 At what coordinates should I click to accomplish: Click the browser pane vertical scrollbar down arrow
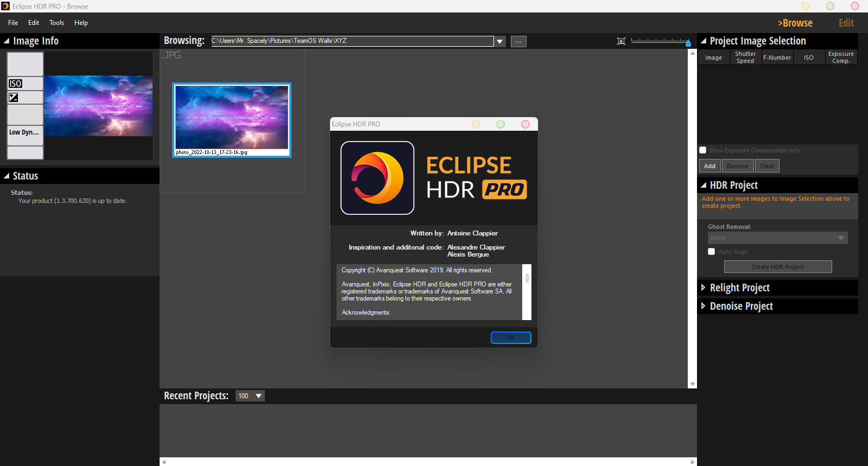(693, 384)
